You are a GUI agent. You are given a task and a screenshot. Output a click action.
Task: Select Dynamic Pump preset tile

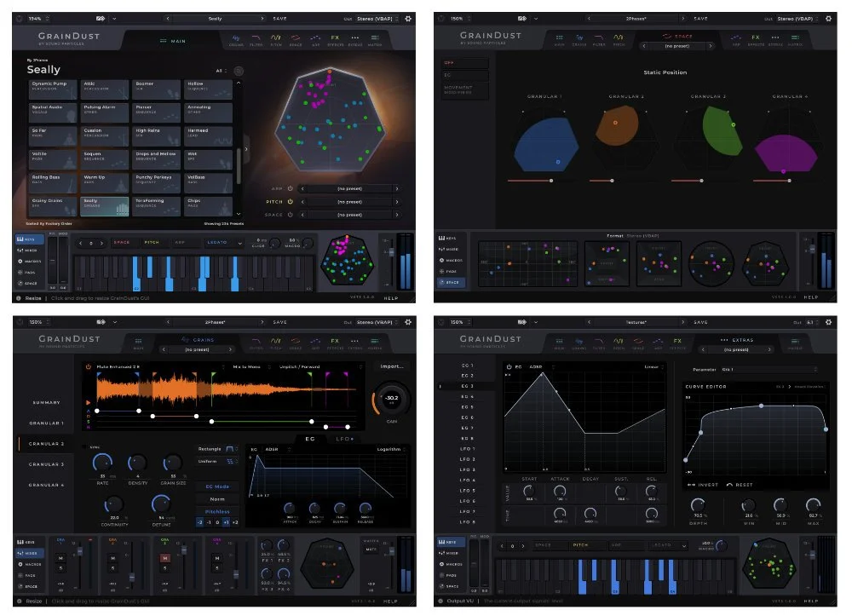click(x=52, y=89)
